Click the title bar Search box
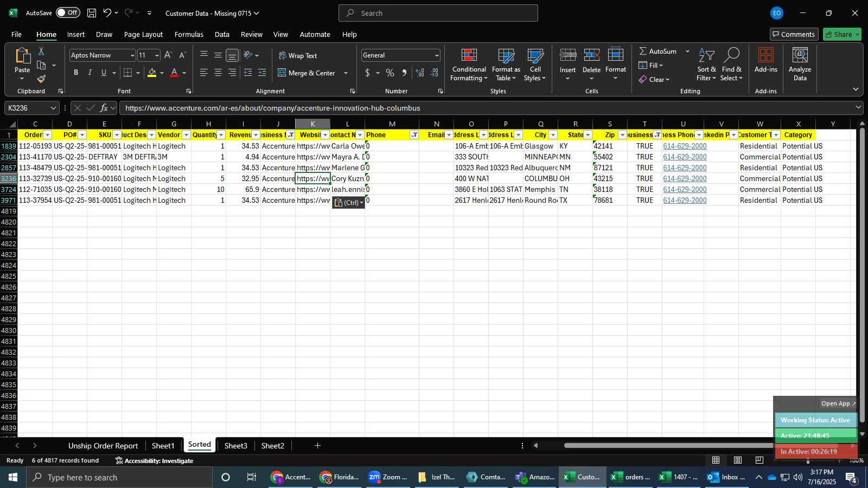This screenshot has width=868, height=488. [x=438, y=13]
